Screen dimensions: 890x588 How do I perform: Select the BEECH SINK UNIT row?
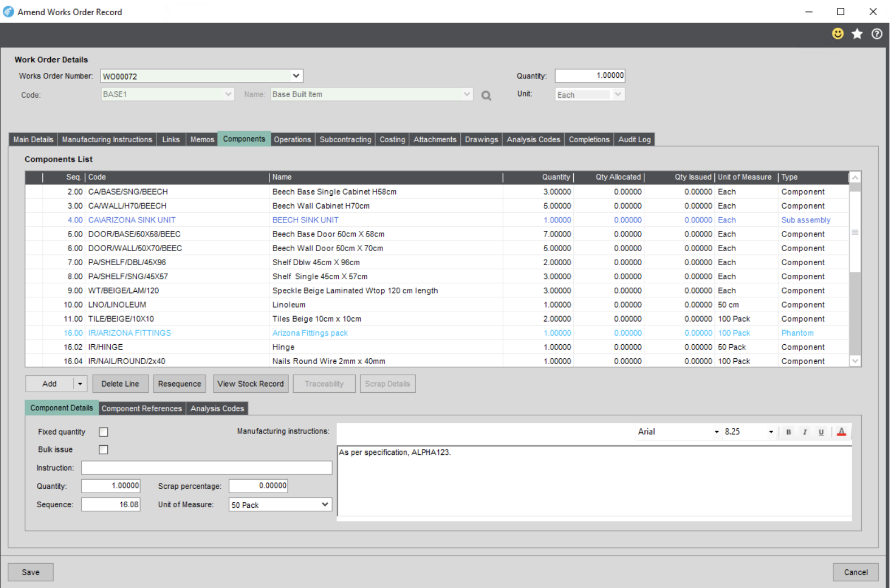click(306, 220)
